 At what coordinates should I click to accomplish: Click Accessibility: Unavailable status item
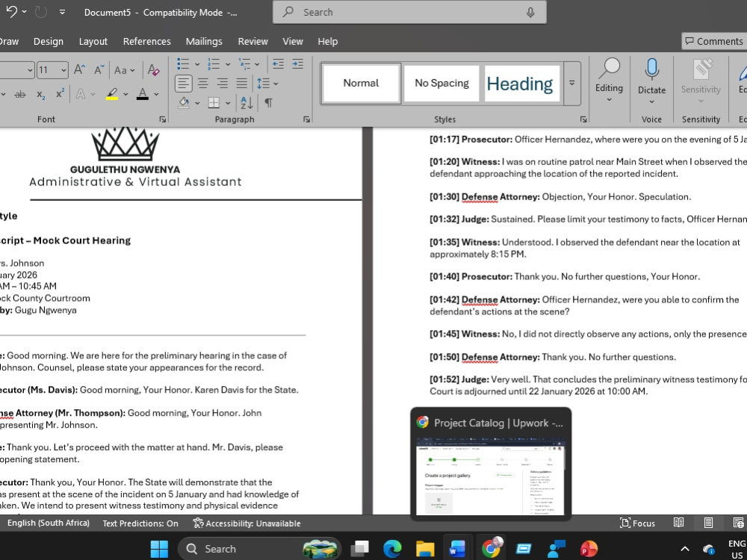[x=247, y=523]
